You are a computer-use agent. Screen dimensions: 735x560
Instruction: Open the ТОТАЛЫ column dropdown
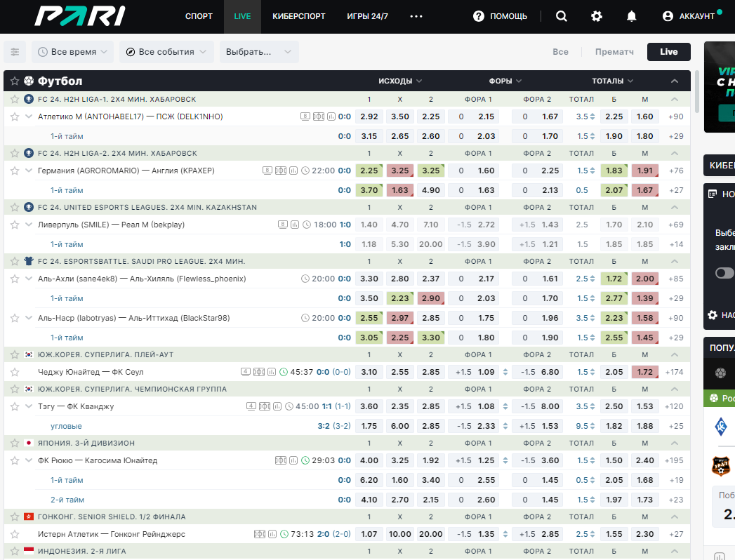click(x=612, y=81)
